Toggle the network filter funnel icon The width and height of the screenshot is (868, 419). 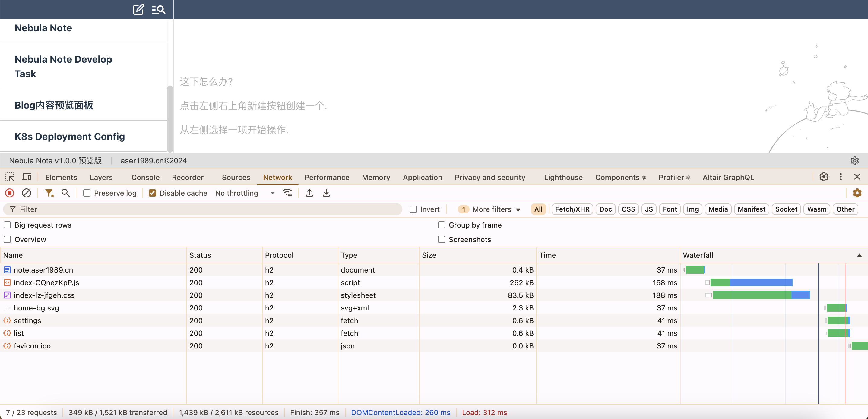coord(49,193)
